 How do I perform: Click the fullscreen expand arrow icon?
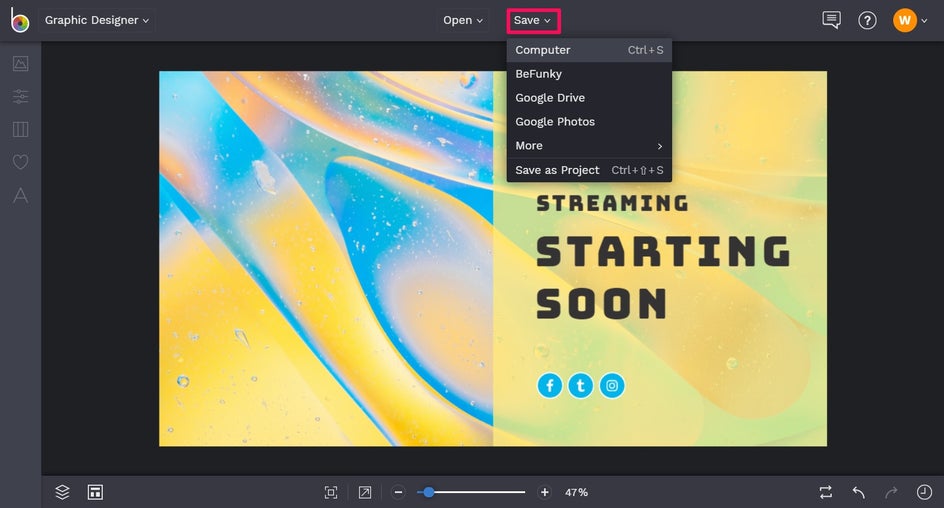point(365,492)
